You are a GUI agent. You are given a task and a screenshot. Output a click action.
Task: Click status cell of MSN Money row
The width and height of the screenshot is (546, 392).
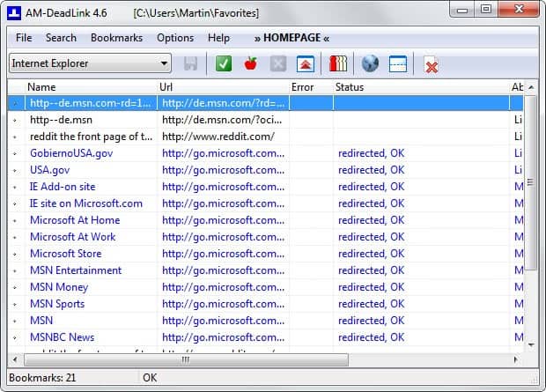coord(421,287)
